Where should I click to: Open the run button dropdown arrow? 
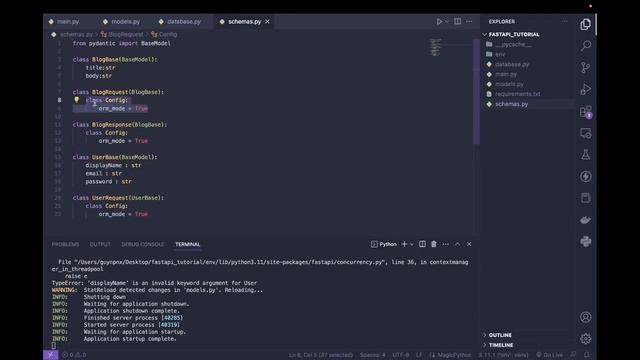pos(447,22)
